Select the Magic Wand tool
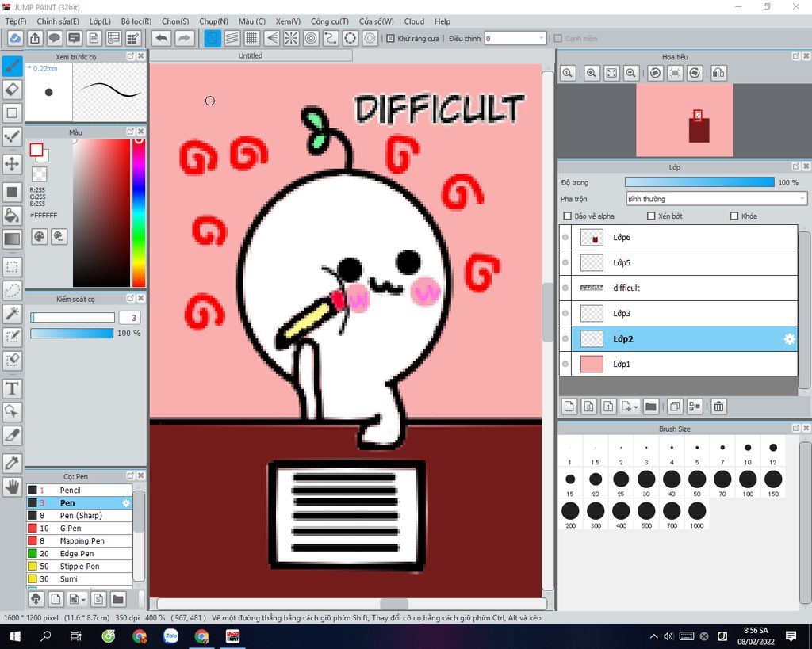Viewport: 812px width, 649px height. pos(13,313)
